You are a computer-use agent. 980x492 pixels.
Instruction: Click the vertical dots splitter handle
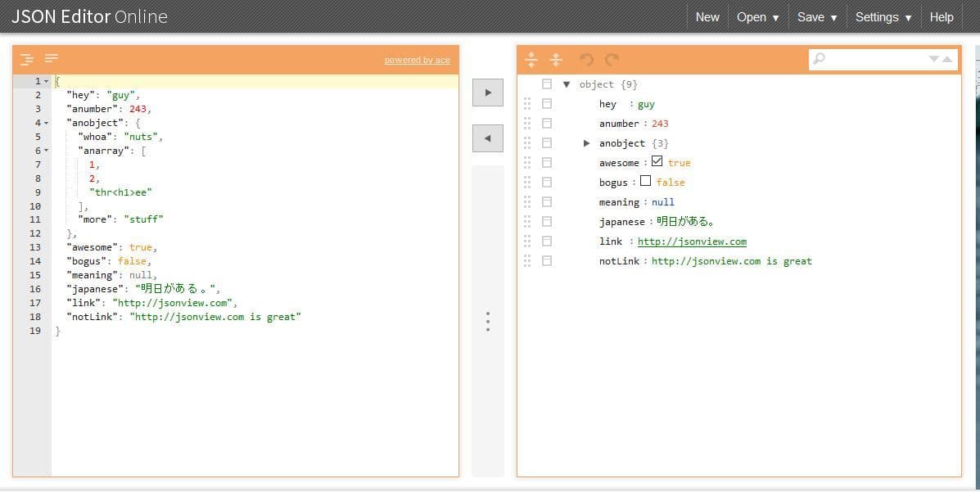pos(488,322)
